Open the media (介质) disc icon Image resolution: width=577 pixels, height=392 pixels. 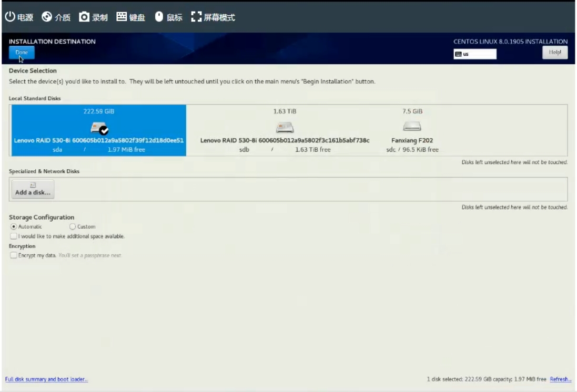click(x=47, y=16)
